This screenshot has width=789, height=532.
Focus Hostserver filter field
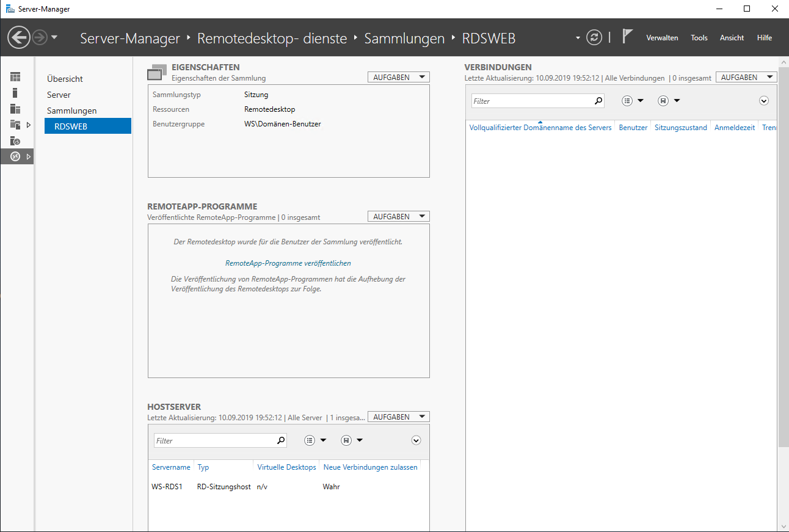pyautogui.click(x=214, y=440)
